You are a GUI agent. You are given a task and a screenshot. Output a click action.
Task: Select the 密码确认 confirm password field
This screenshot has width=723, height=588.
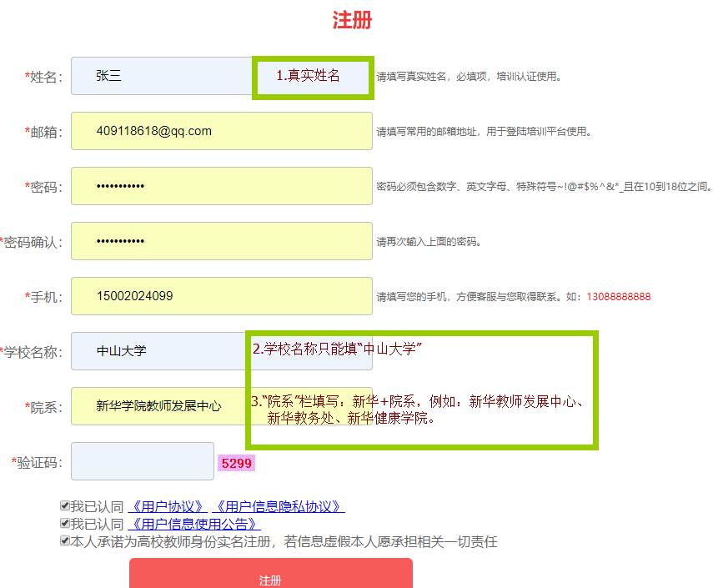pyautogui.click(x=221, y=241)
